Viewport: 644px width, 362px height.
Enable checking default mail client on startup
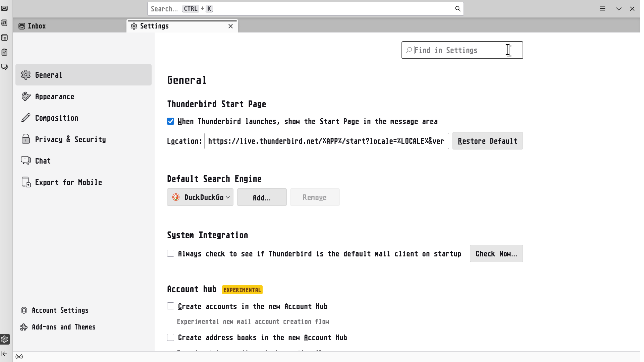[x=170, y=254]
